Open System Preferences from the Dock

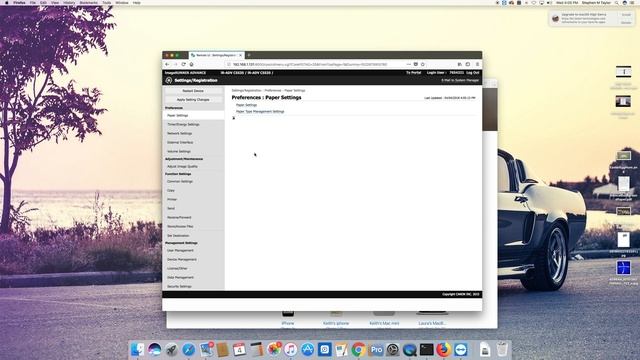pos(393,349)
